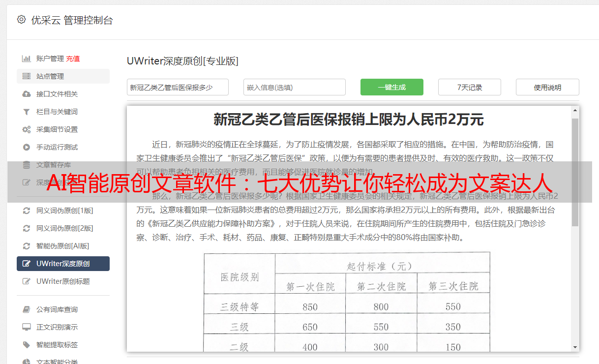This screenshot has height=364, width=599.
Task: Click the book icon for 公有词库查询
Action: point(27,309)
